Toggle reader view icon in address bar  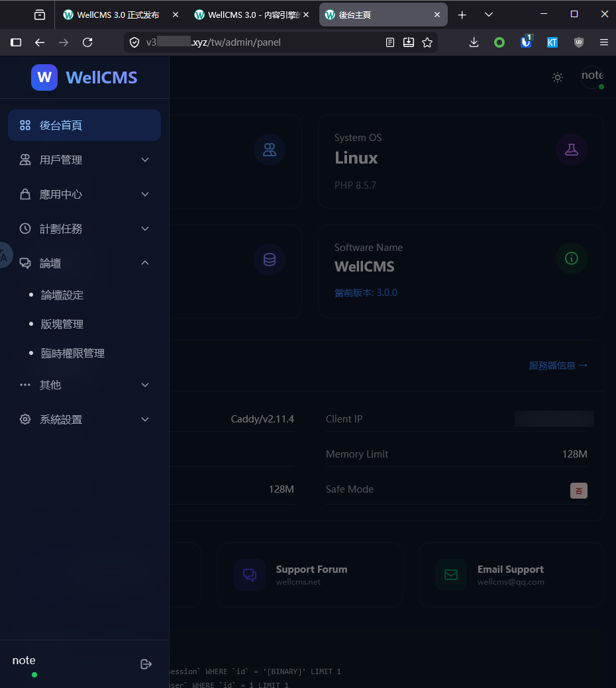(390, 42)
